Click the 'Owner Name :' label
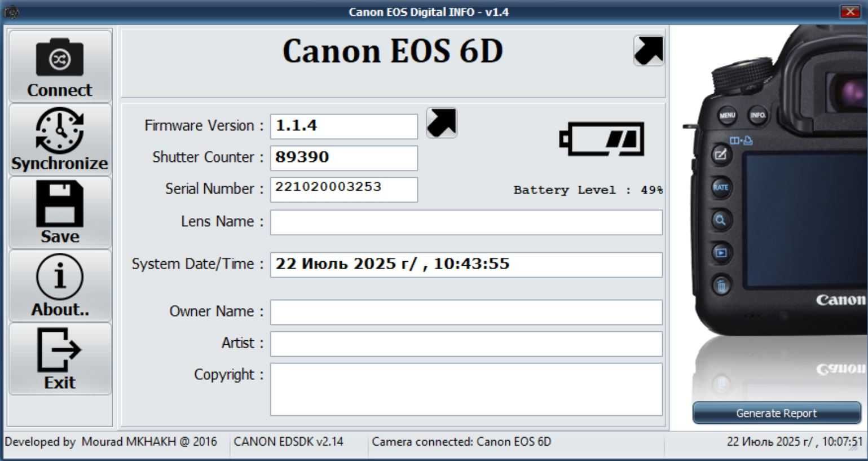This screenshot has width=868, height=461. click(217, 311)
